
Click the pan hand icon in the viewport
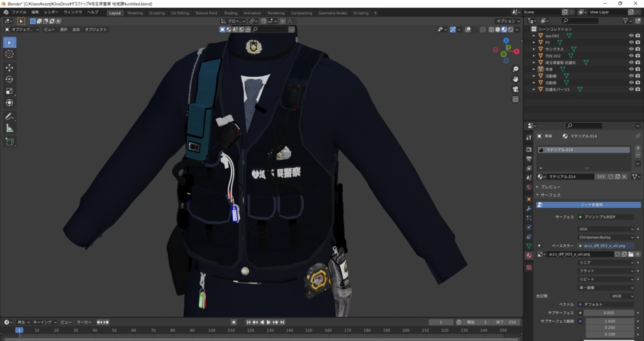(516, 79)
